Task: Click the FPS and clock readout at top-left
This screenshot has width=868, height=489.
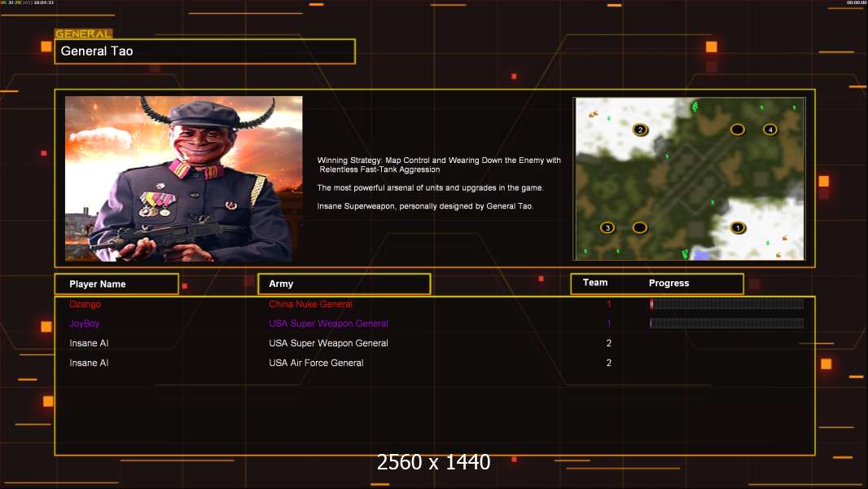Action: click(27, 2)
